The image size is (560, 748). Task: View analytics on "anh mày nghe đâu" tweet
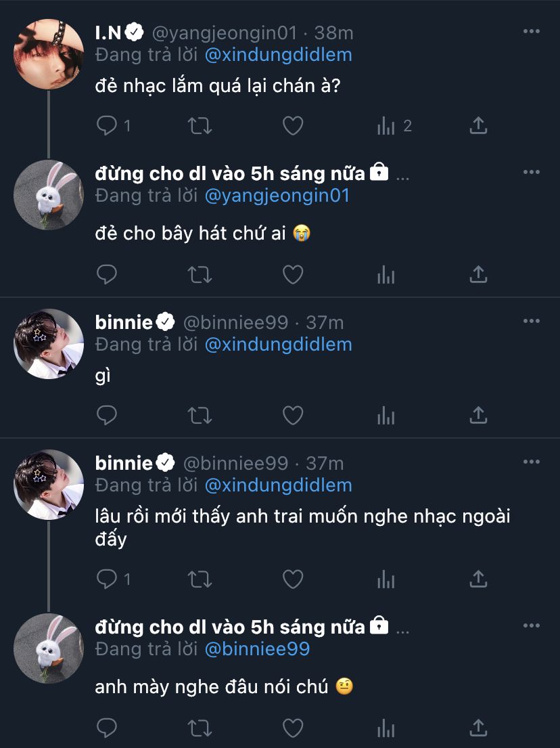(386, 728)
